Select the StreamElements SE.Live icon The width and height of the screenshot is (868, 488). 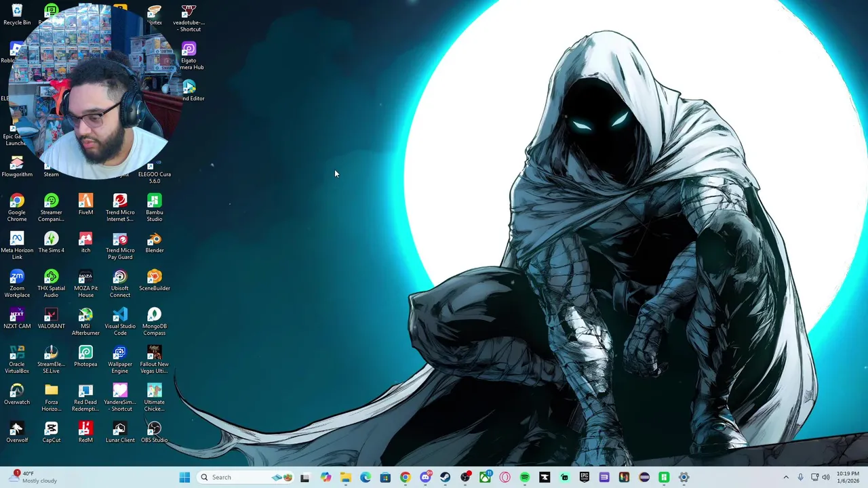(x=51, y=359)
